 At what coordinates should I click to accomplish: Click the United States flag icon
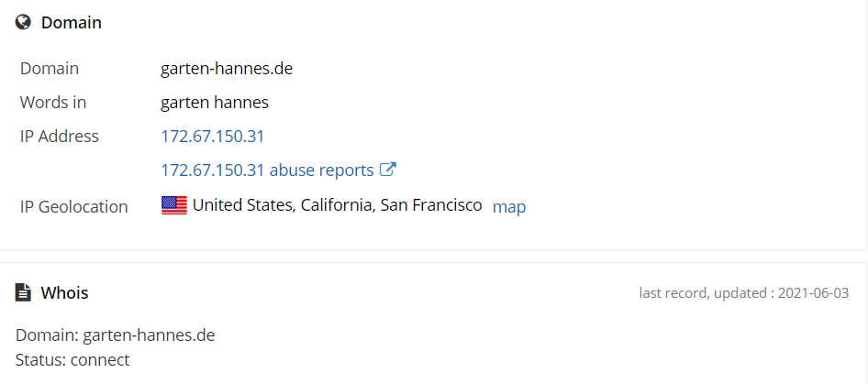174,205
